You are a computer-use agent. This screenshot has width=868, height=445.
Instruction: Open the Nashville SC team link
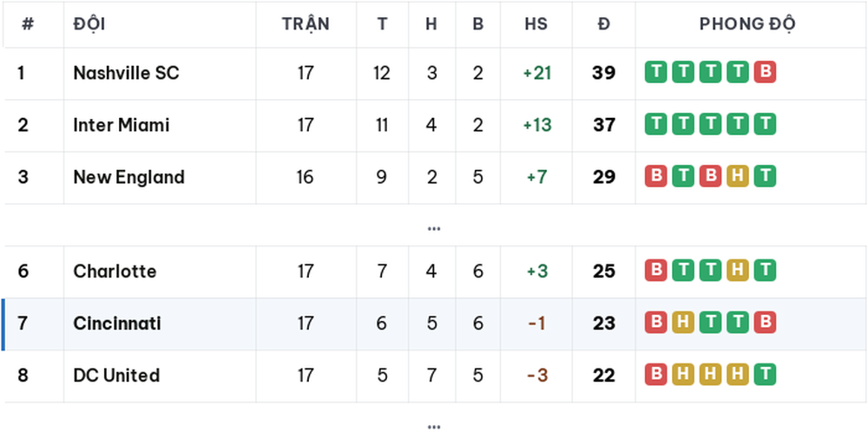(126, 73)
